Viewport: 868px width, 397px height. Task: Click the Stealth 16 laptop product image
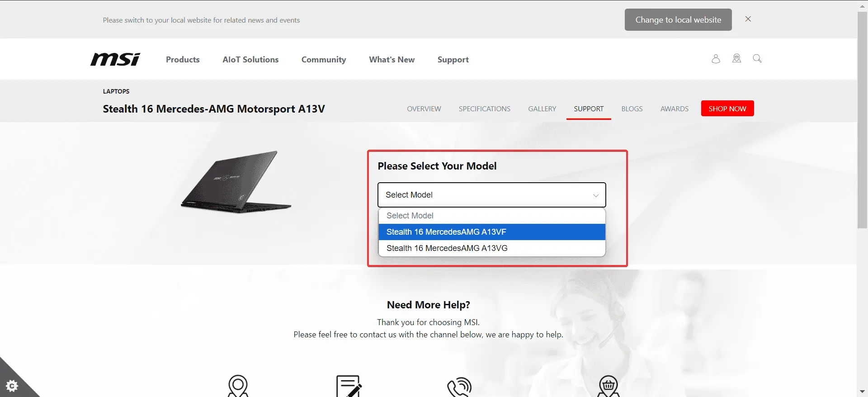coord(236,182)
